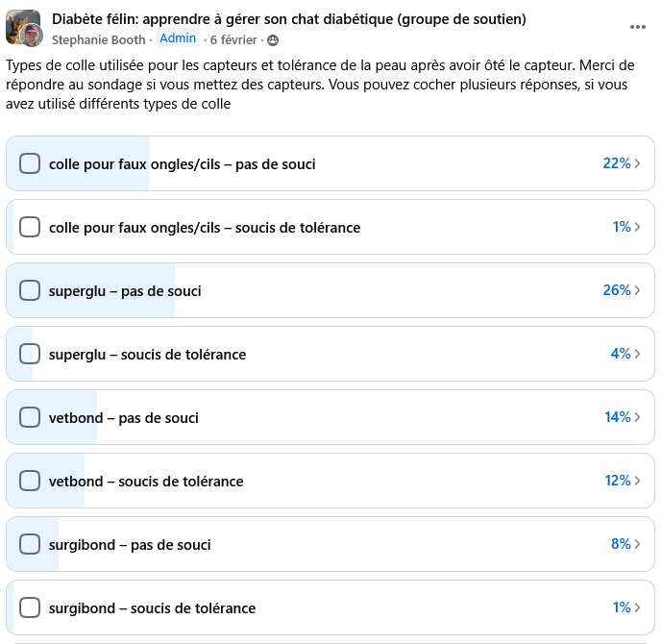The image size is (661, 644).
Task: Tick "vetbond – soucis de tolérance" checkbox
Action: 30,481
